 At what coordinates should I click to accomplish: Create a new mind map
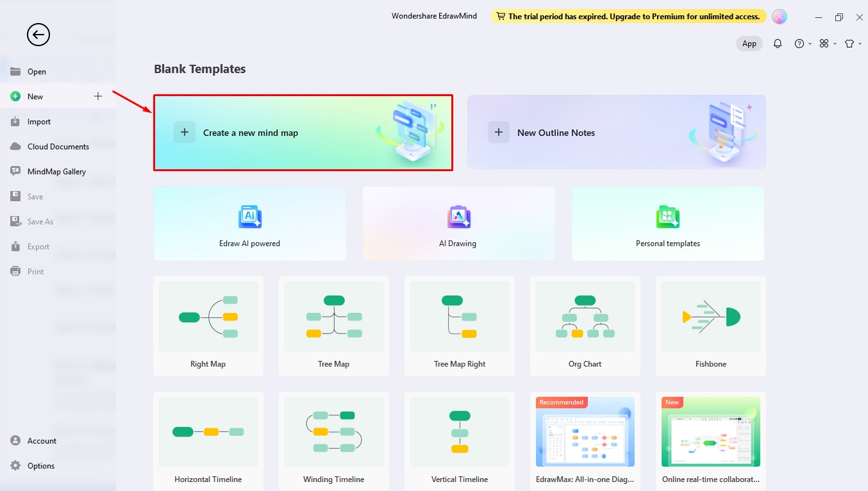point(303,133)
